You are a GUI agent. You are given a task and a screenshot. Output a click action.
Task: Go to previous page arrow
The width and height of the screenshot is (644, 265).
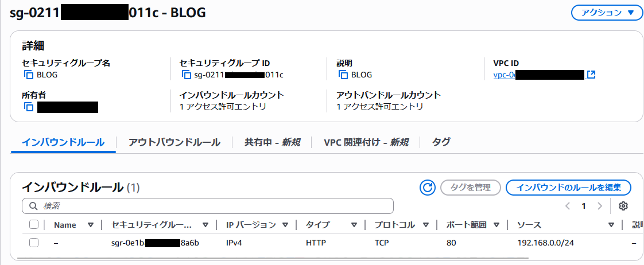click(x=567, y=206)
